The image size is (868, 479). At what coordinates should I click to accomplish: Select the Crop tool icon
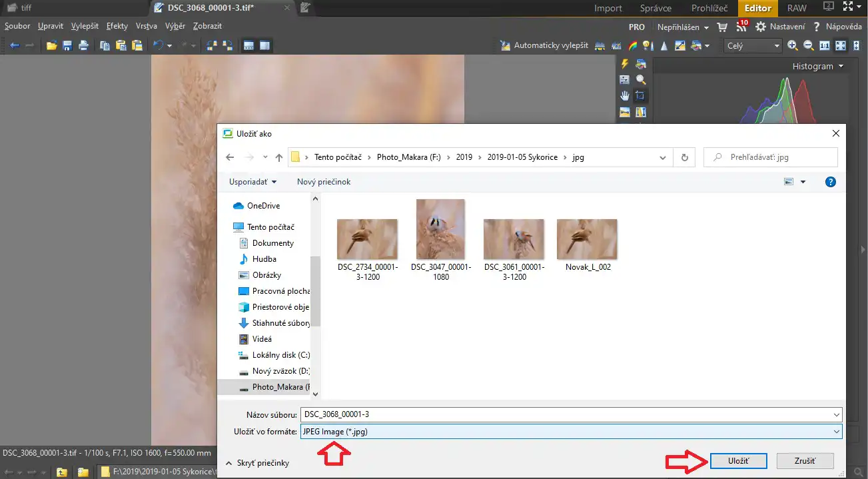tap(640, 96)
